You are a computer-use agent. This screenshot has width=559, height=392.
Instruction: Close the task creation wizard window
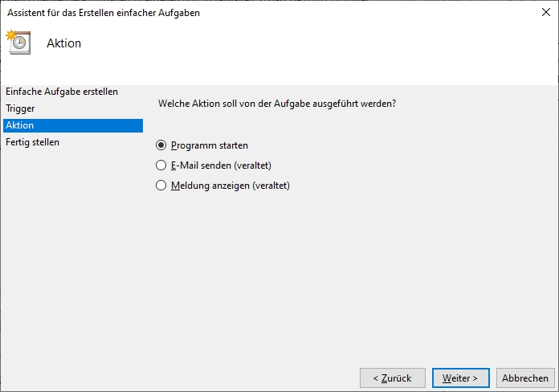click(546, 12)
